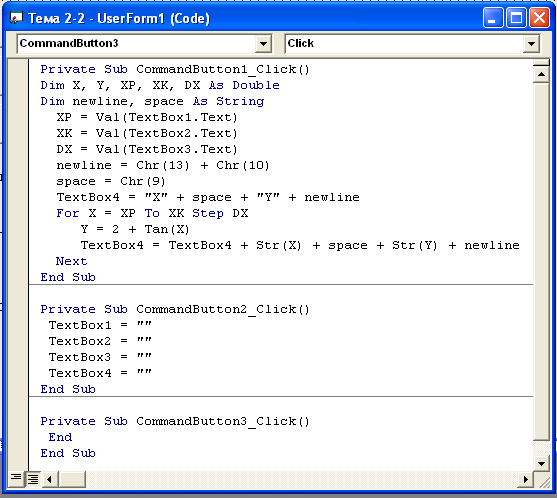Click the vertical scrollbar up arrow
This screenshot has width=557, height=498.
(541, 74)
